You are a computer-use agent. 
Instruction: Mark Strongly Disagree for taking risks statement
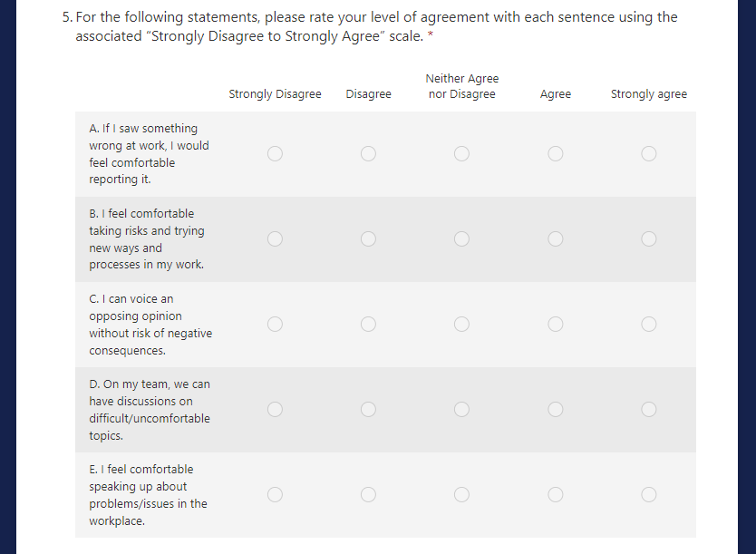click(x=275, y=239)
